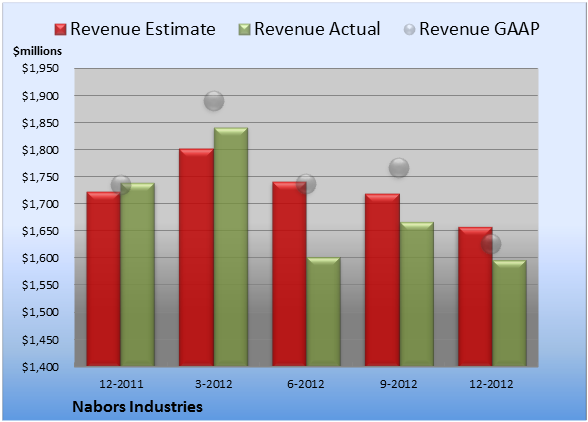The height and width of the screenshot is (422, 588).
Task: Click the 'Nabors Industries' chart title
Action: pyautogui.click(x=137, y=407)
